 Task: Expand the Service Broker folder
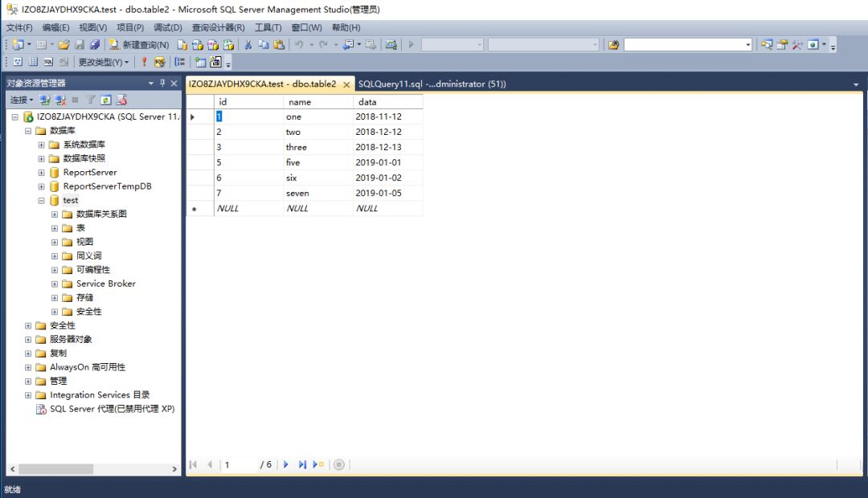55,284
